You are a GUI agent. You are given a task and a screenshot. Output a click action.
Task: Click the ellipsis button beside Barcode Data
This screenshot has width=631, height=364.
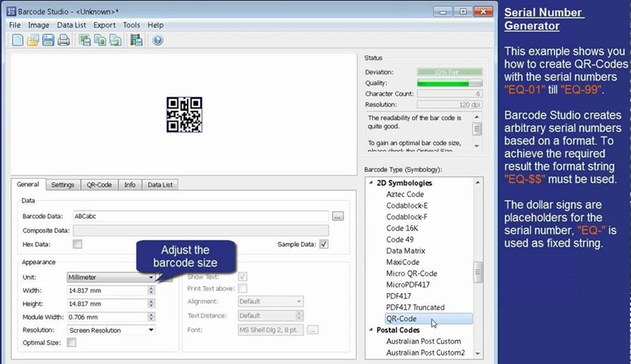[x=338, y=216]
